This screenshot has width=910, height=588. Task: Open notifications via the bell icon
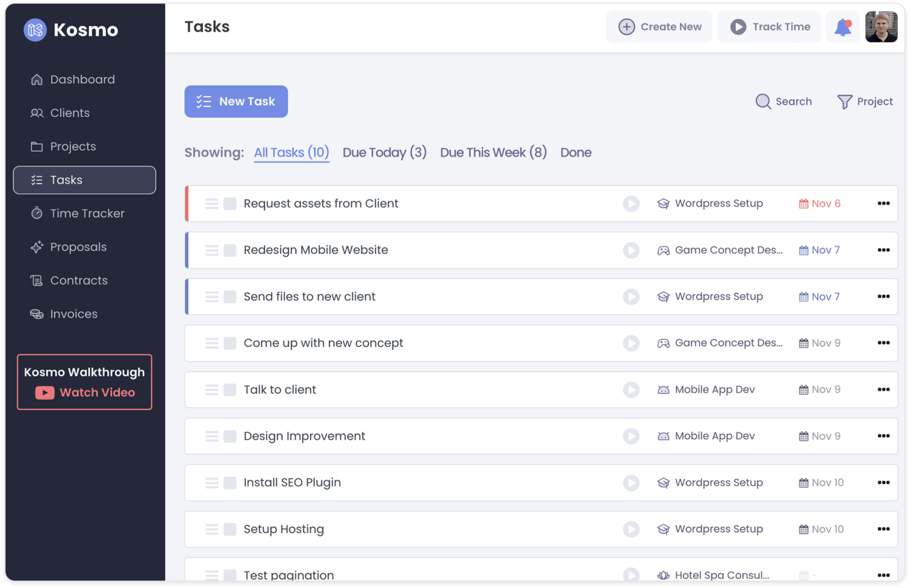842,27
